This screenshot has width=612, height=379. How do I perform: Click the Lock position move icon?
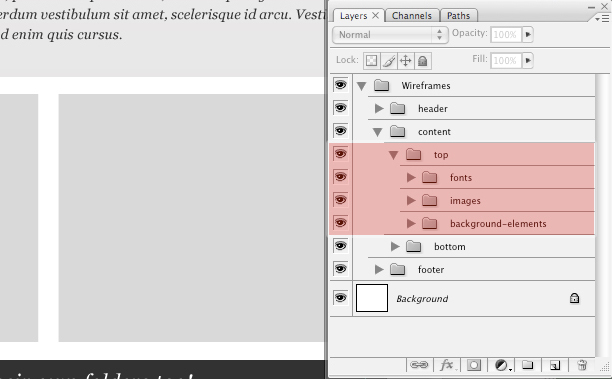(406, 61)
